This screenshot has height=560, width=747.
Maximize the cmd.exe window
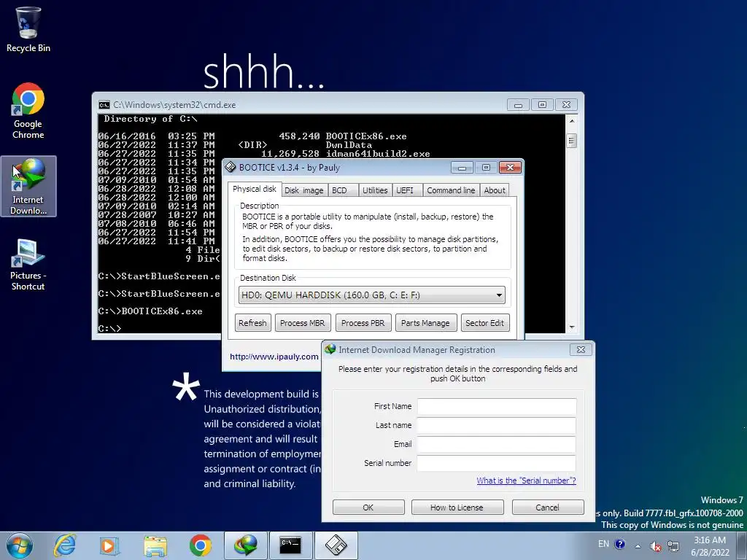542,105
